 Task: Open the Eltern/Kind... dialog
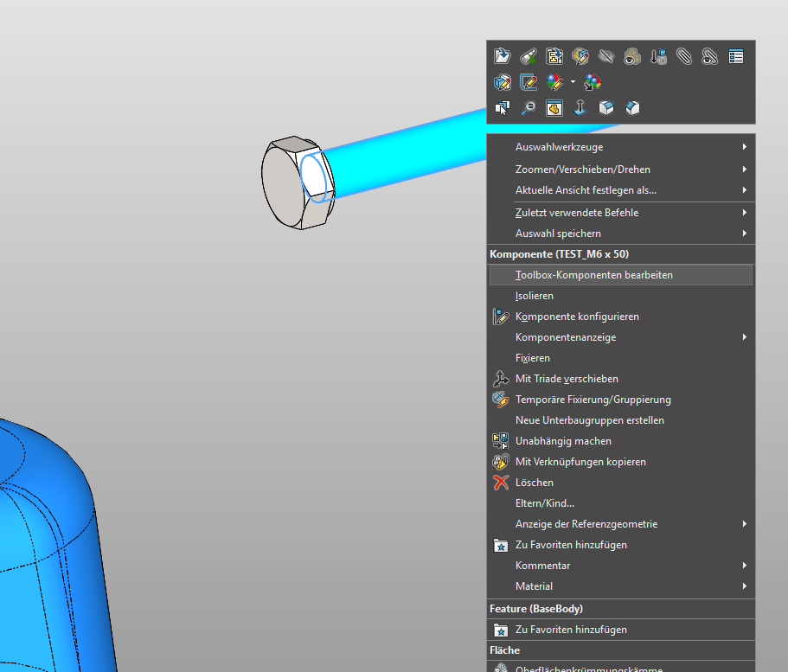tap(544, 503)
